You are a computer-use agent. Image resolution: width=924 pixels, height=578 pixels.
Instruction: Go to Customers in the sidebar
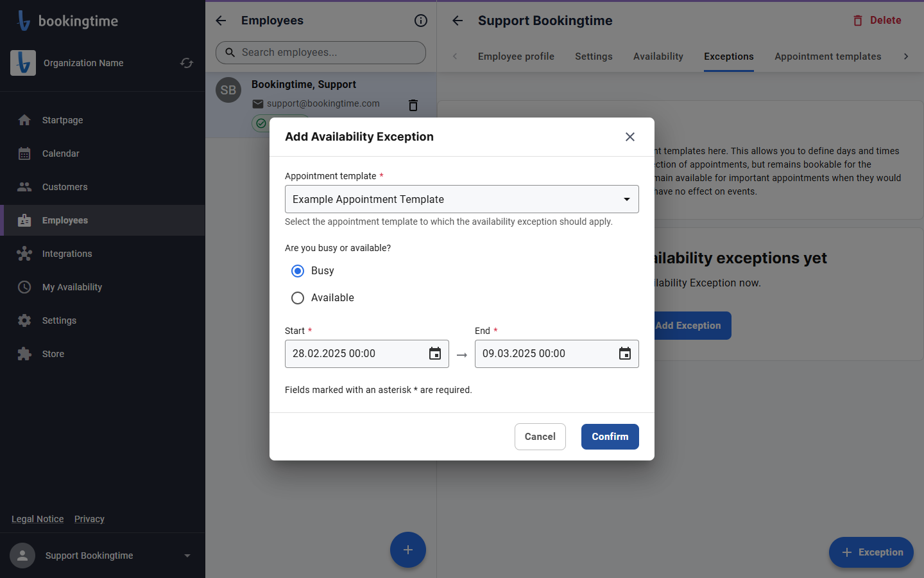tap(103, 187)
